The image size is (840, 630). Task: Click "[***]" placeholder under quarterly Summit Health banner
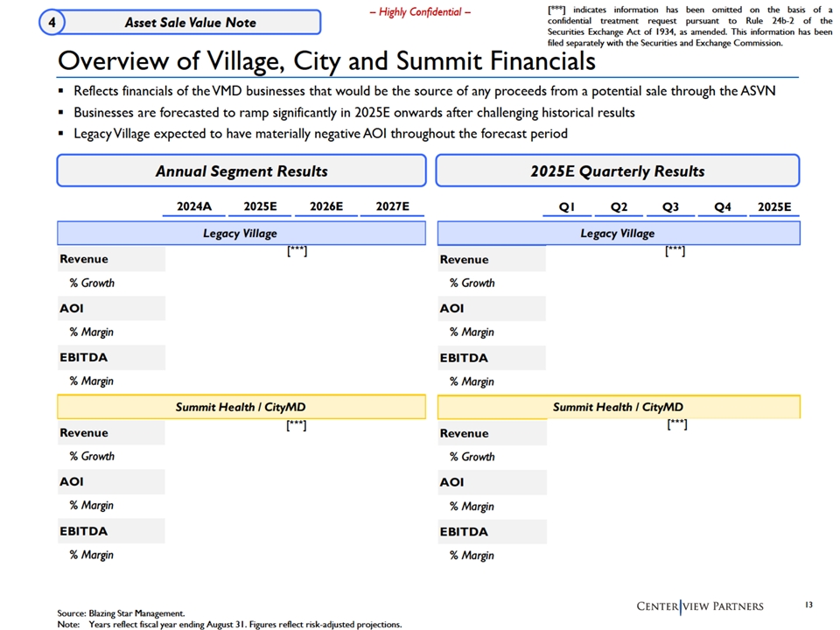(677, 424)
